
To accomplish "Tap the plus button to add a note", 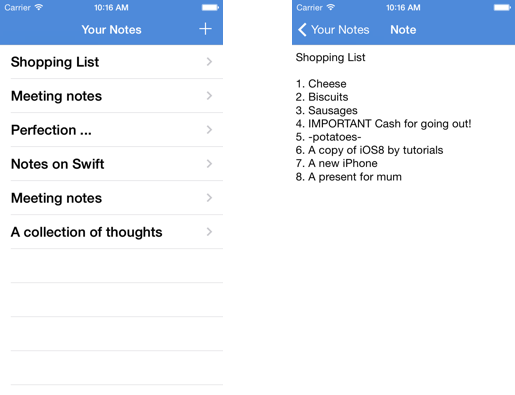I will (205, 29).
